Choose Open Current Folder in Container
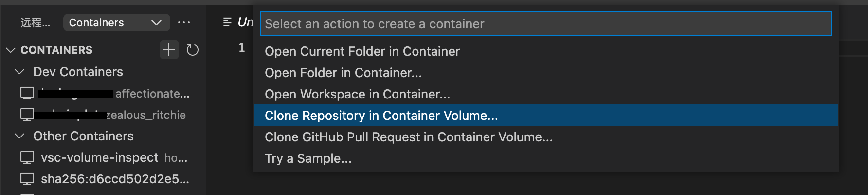 362,51
